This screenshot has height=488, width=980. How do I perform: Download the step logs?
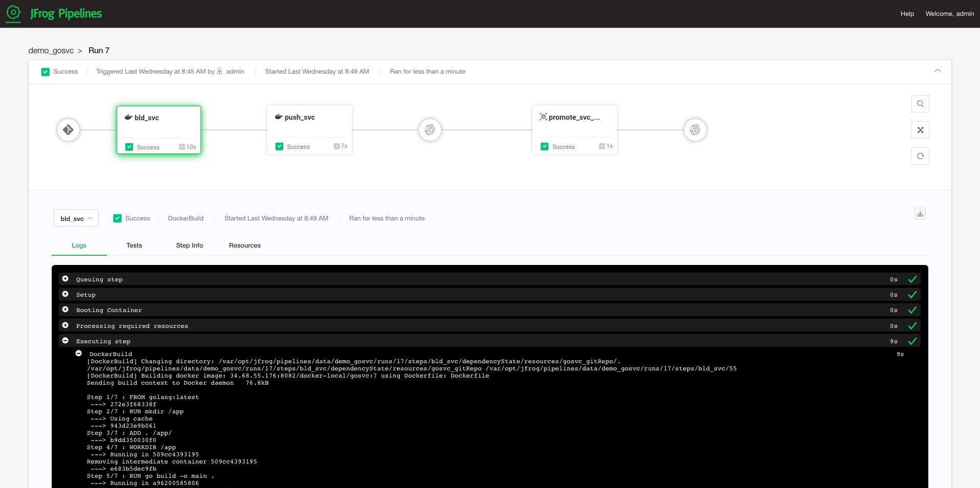click(920, 214)
